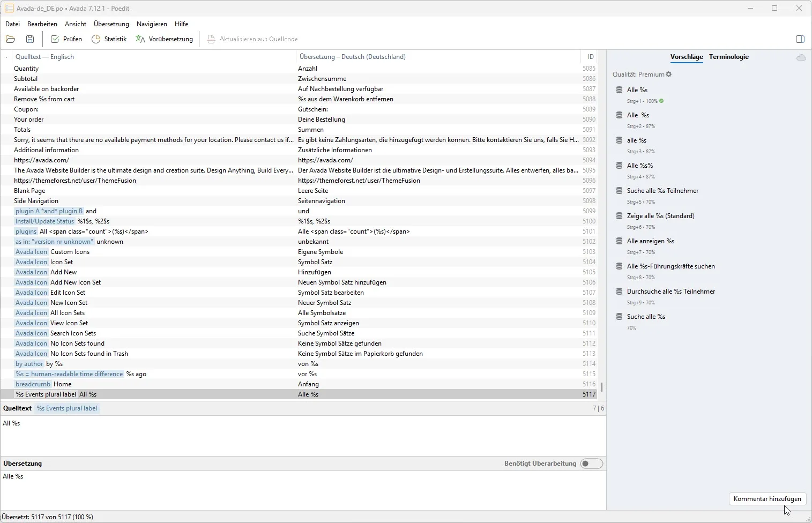
Task: Sort by Übersetzung – Deutsch column header
Action: (x=438, y=57)
